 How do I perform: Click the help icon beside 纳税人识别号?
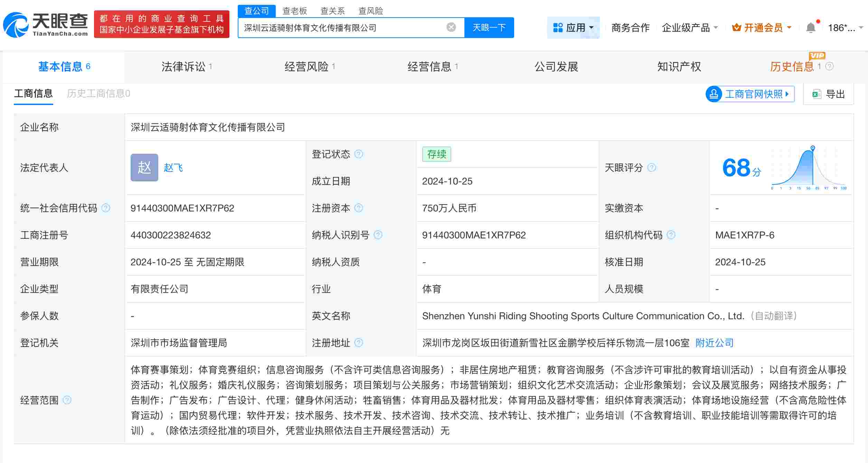pos(379,235)
